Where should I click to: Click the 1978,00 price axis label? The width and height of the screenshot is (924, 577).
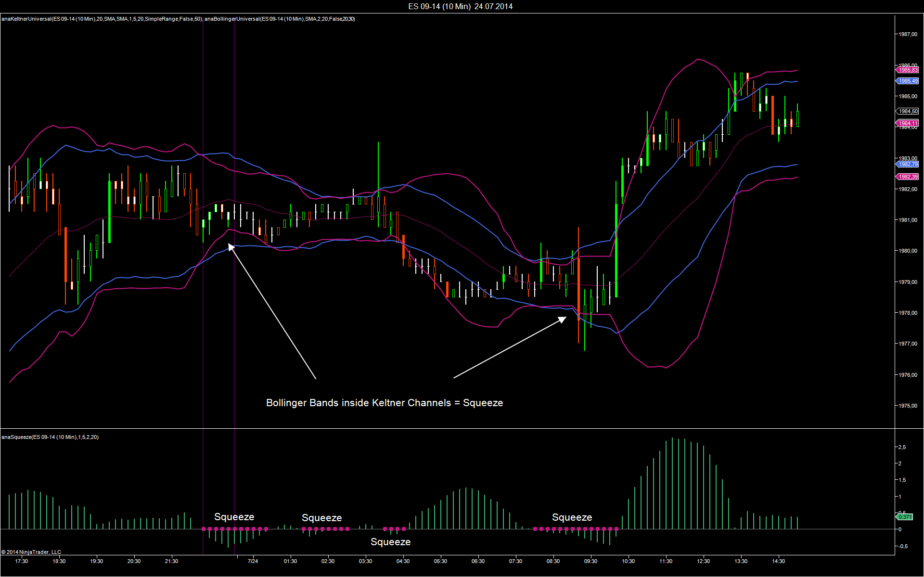click(x=908, y=313)
